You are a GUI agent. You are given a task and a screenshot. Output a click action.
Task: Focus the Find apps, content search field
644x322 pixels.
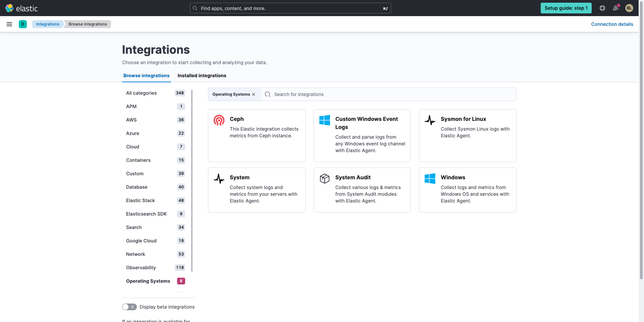tap(290, 8)
